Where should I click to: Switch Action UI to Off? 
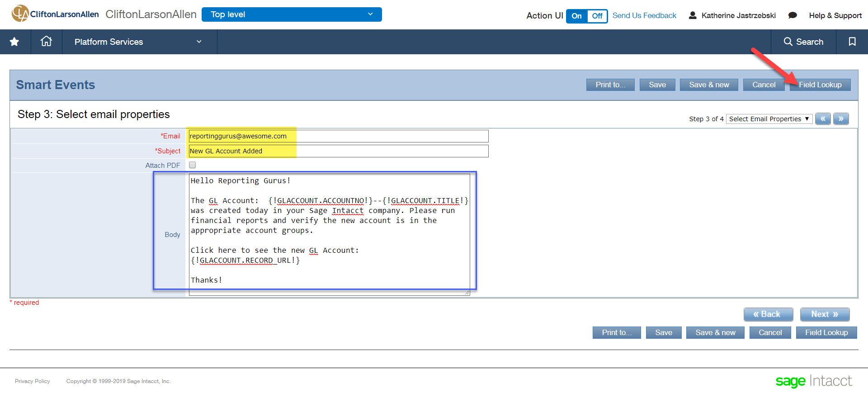[597, 16]
